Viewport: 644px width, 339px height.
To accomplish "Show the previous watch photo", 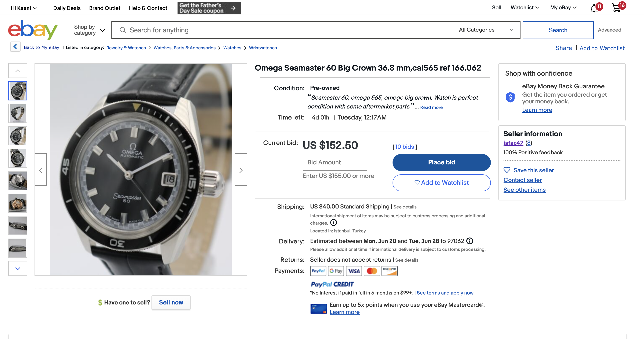I will pos(41,170).
